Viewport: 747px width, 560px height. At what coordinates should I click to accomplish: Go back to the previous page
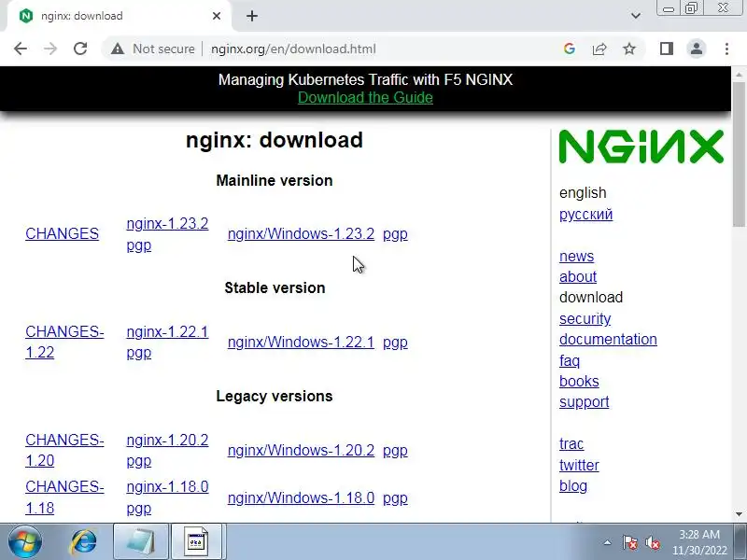pyautogui.click(x=21, y=49)
